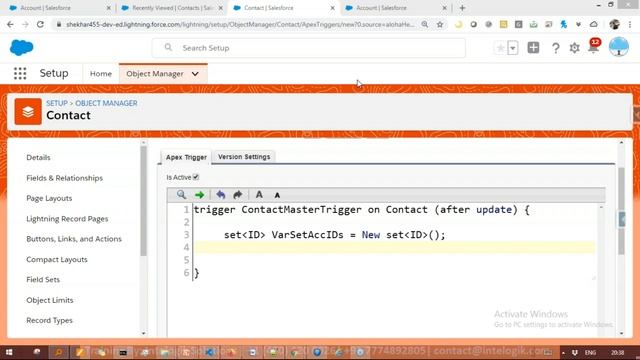
Task: Click the set<ID> VarSetAccIDs line
Action: [335, 235]
